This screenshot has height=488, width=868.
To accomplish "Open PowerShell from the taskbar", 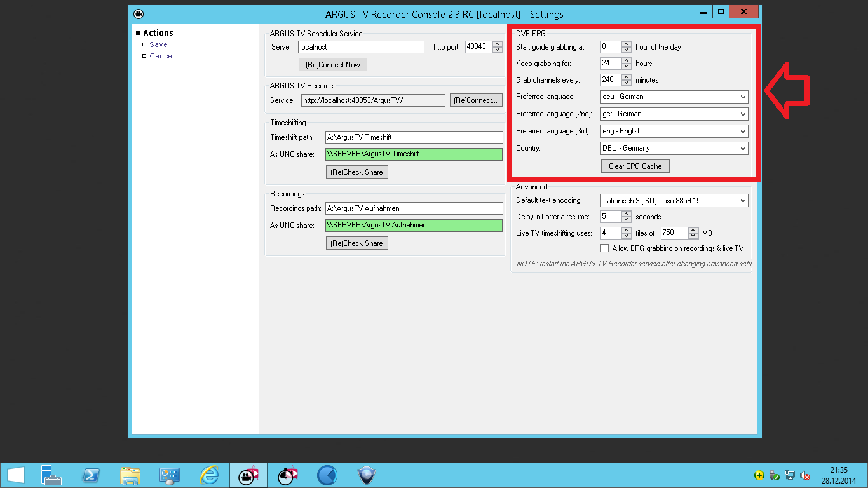I will [90, 475].
